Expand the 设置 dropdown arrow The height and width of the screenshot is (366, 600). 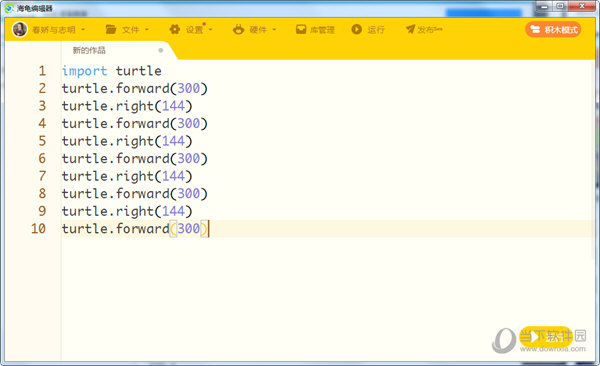click(x=210, y=29)
